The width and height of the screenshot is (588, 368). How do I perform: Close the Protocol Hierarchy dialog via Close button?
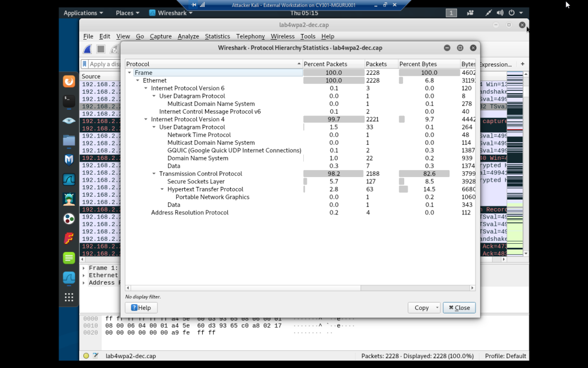pyautogui.click(x=459, y=308)
